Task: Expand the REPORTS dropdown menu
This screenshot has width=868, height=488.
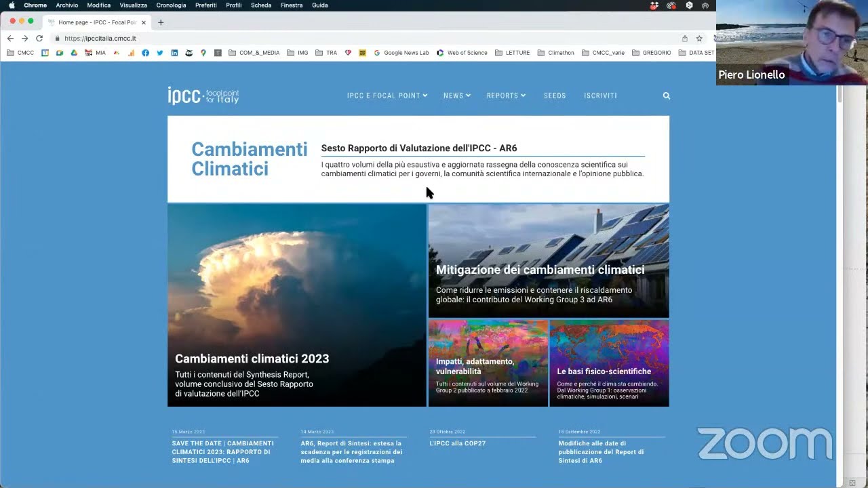Action: pos(506,96)
